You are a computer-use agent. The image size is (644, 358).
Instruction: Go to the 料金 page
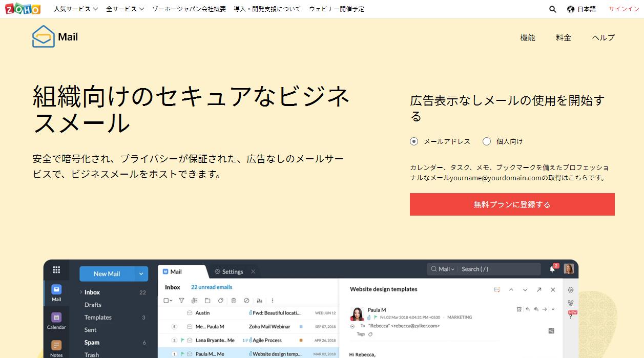[564, 37]
